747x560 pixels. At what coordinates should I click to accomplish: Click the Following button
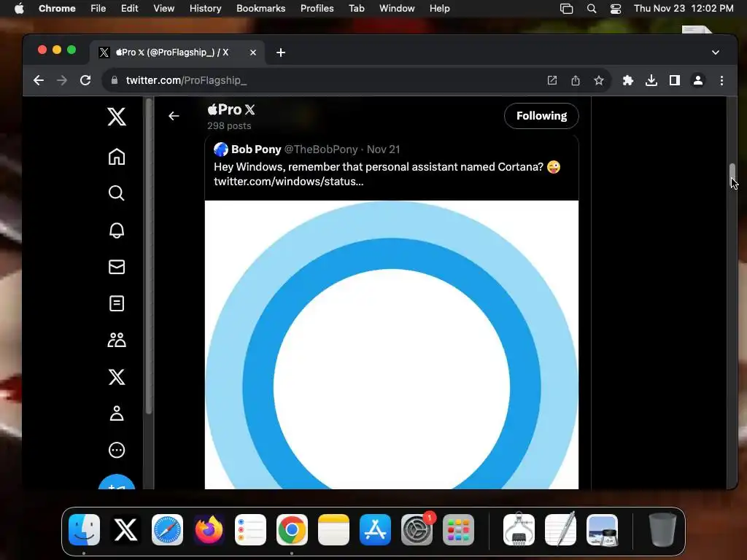(542, 116)
